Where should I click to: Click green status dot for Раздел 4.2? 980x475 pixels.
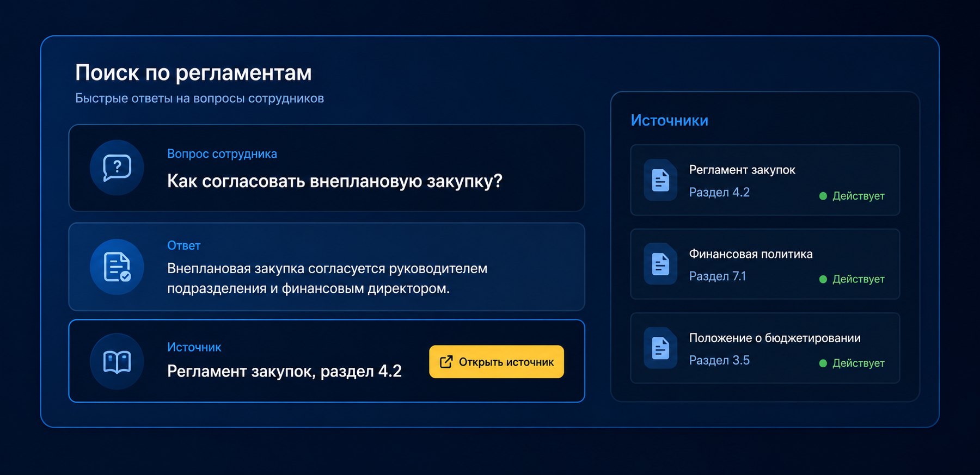click(823, 196)
